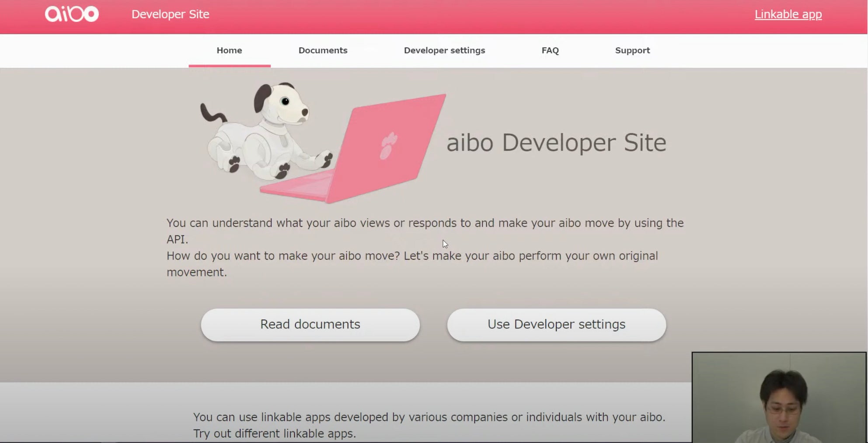This screenshot has height=443, width=868.
Task: Click the aibo logo in header
Action: tap(72, 14)
